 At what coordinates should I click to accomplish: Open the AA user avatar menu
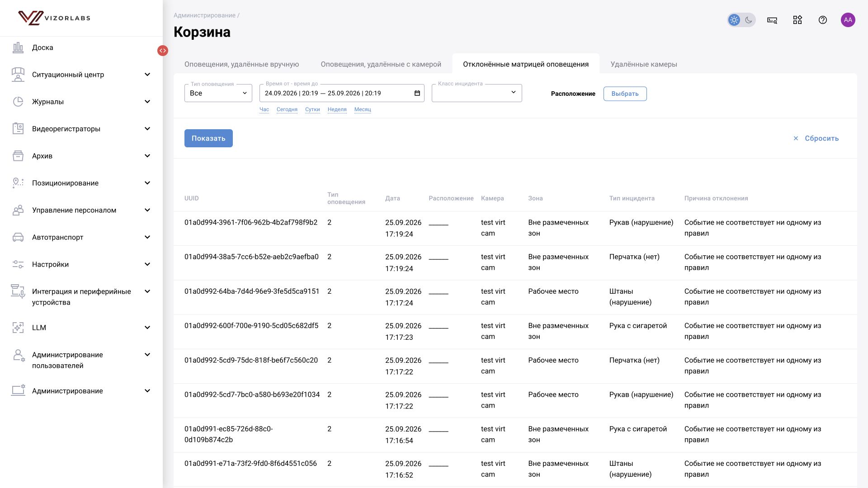pyautogui.click(x=848, y=20)
